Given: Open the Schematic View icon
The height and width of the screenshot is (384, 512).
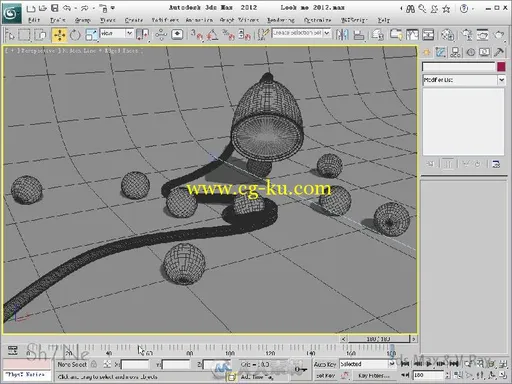Looking at the screenshot, I should tap(428, 35).
